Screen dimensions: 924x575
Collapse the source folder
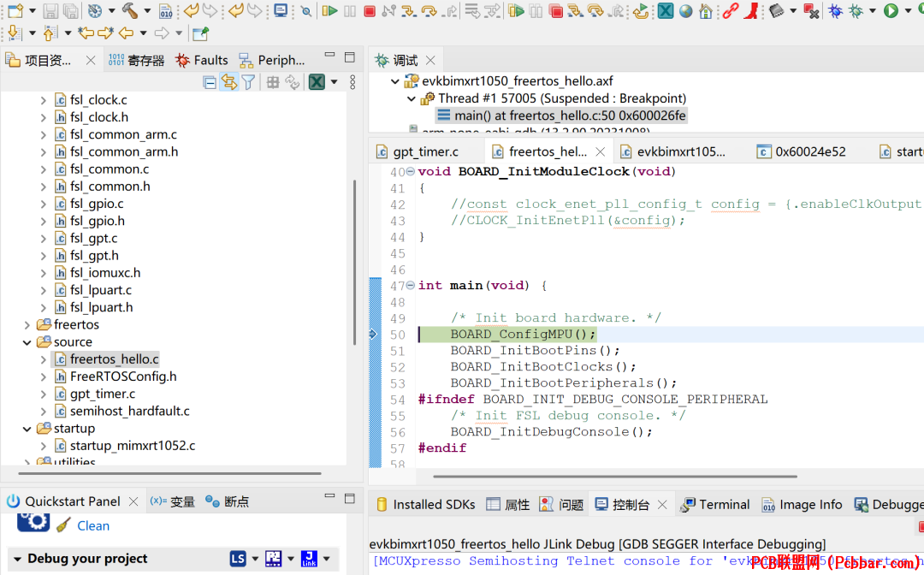27,341
